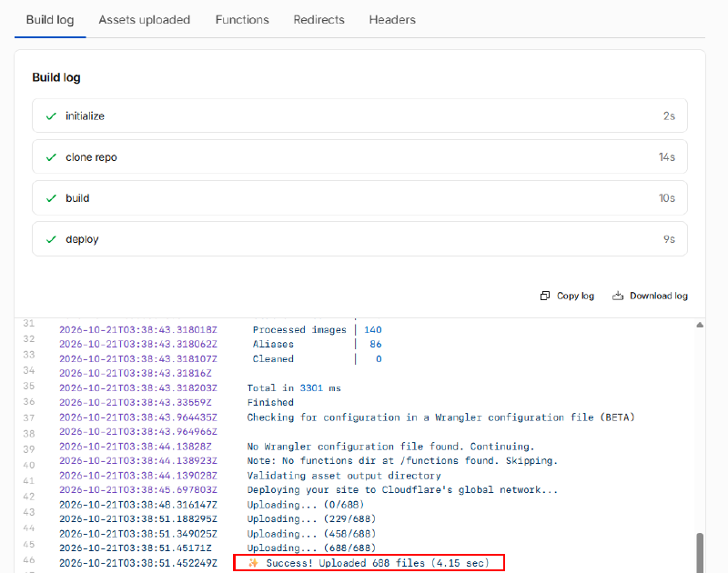Click the green checkmark next to build
Viewport: 728px width, 573px height.
51,198
